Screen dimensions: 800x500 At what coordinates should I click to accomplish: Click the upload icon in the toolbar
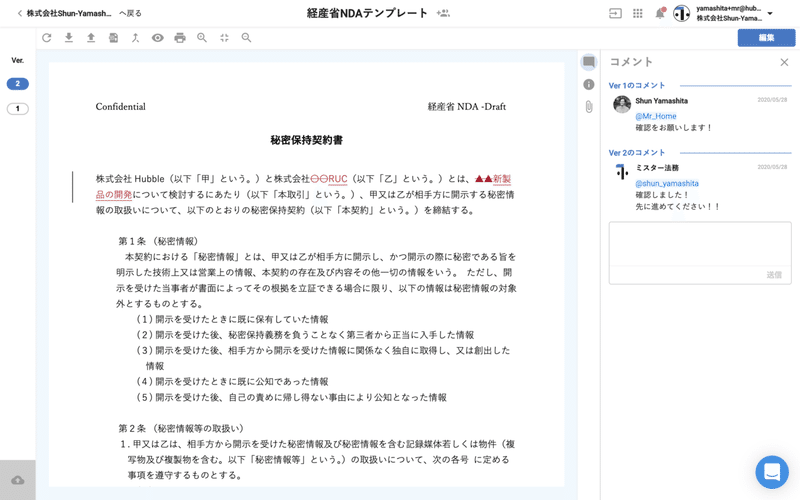pyautogui.click(x=91, y=38)
